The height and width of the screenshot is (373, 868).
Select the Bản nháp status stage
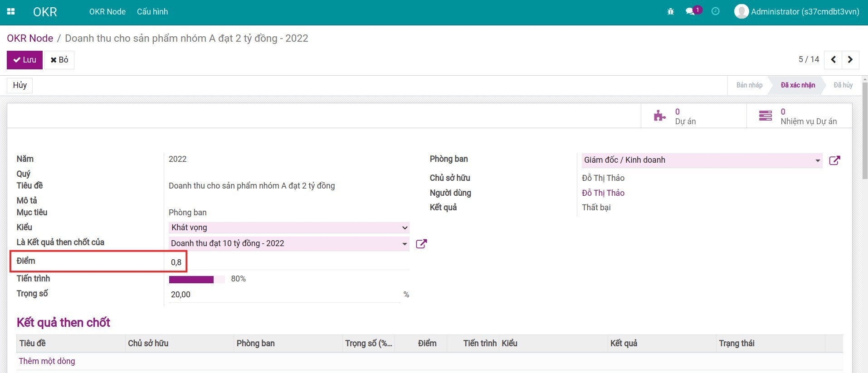tap(749, 85)
